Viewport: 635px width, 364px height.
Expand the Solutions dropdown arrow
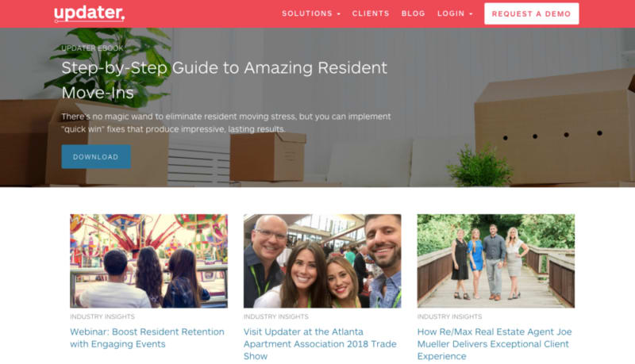(339, 14)
